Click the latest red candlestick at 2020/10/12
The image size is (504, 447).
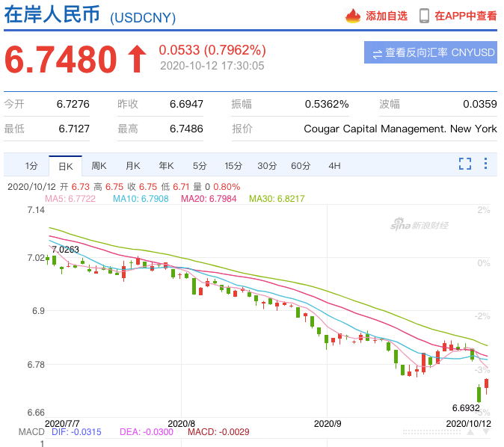[x=487, y=384]
